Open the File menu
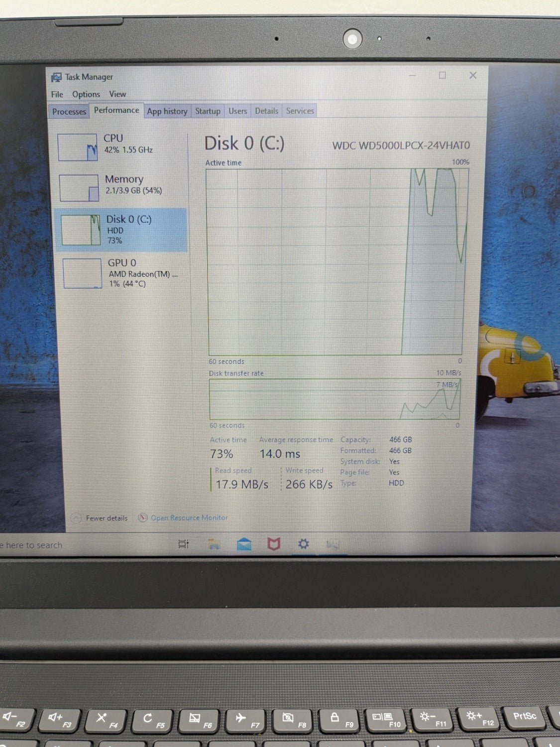 [57, 94]
